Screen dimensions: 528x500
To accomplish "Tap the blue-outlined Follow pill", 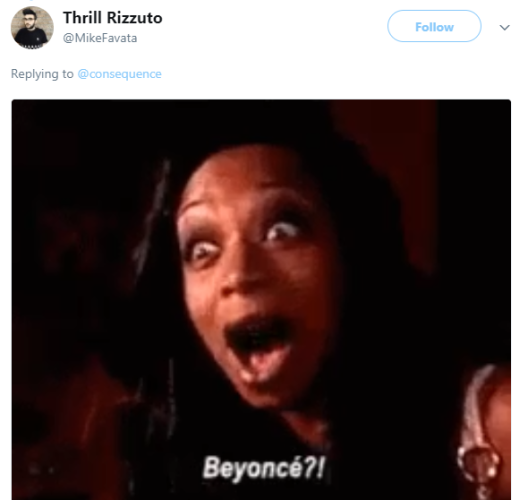I will click(x=434, y=26).
